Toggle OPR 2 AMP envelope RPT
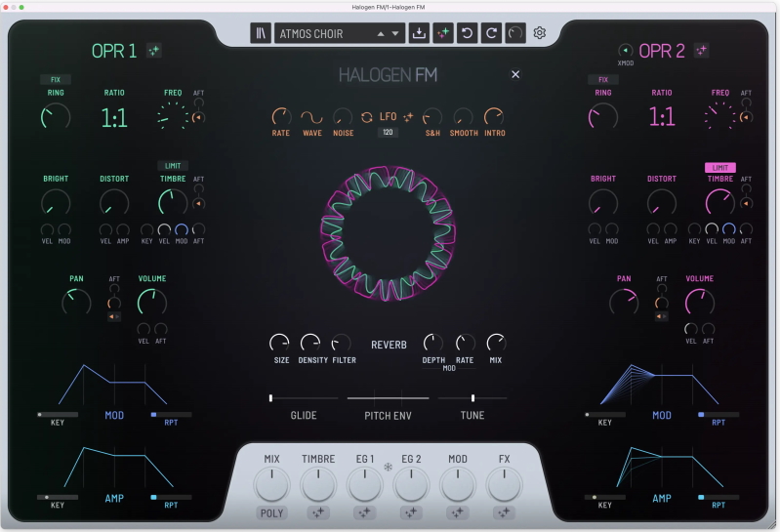The width and height of the screenshot is (780, 532). tap(718, 497)
